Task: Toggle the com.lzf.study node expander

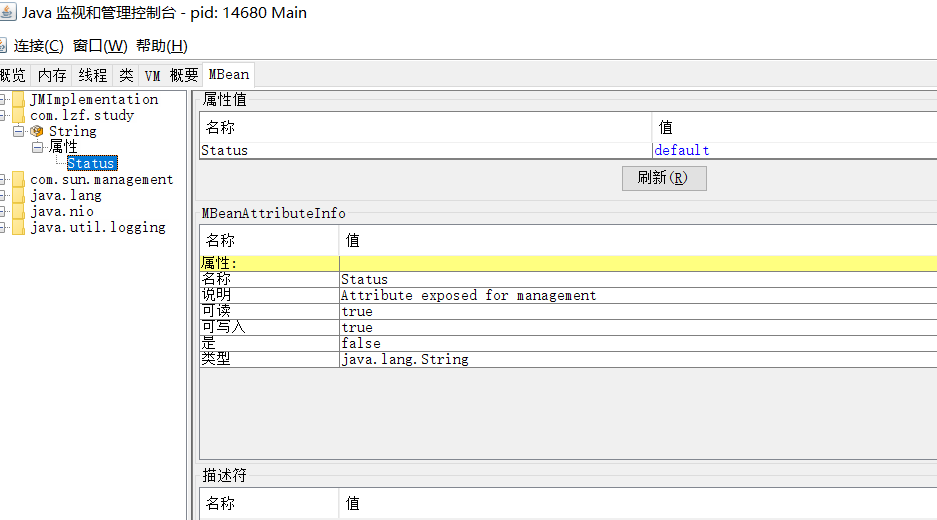Action: [x=2, y=115]
